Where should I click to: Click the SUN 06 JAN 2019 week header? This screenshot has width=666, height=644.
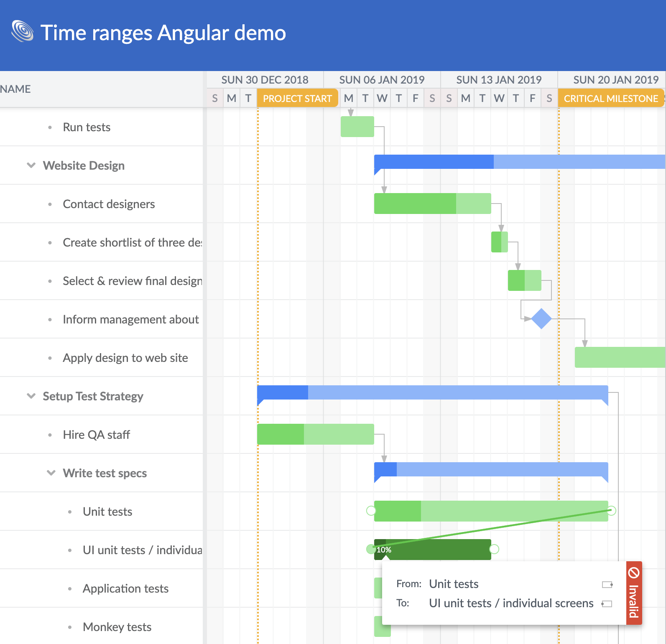pyautogui.click(x=382, y=80)
